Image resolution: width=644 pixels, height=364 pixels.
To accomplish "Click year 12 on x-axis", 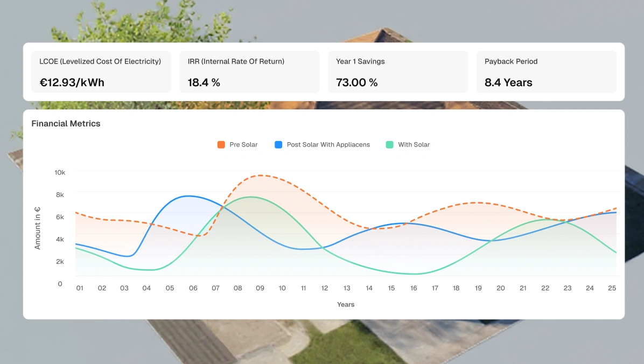I will (x=325, y=288).
